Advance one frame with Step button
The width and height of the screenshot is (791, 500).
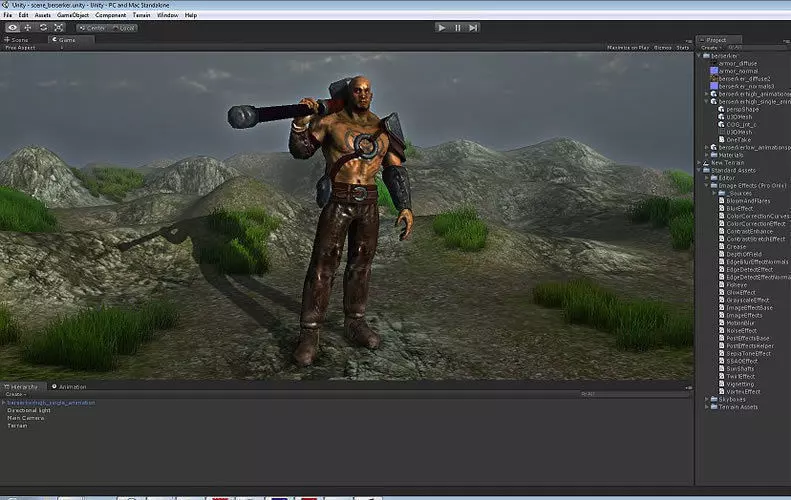click(473, 28)
